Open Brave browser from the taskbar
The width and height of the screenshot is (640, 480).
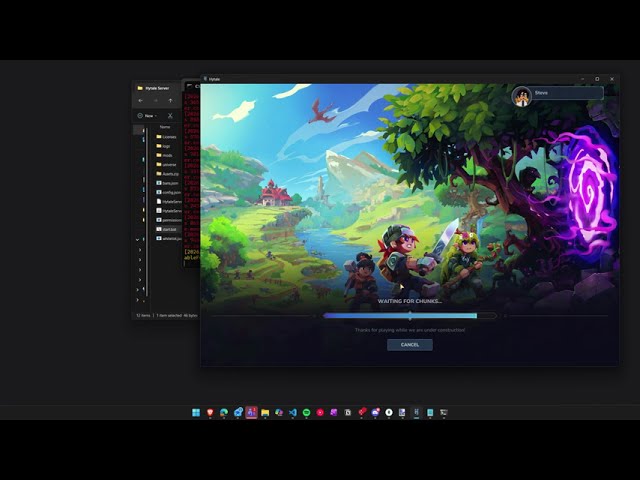tap(210, 413)
